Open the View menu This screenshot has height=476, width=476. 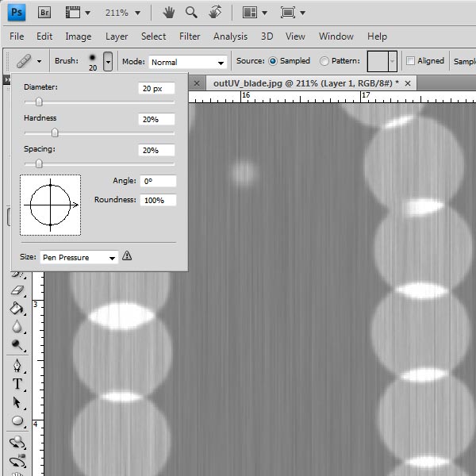(295, 36)
